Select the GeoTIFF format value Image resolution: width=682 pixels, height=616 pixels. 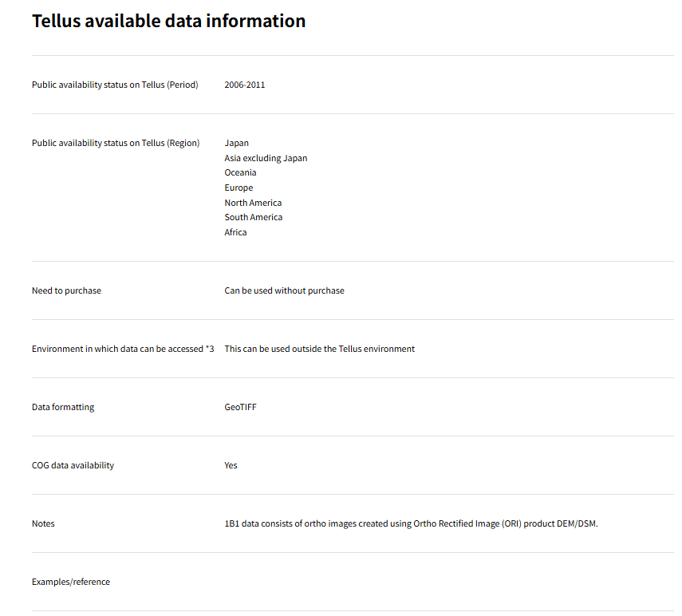point(240,407)
